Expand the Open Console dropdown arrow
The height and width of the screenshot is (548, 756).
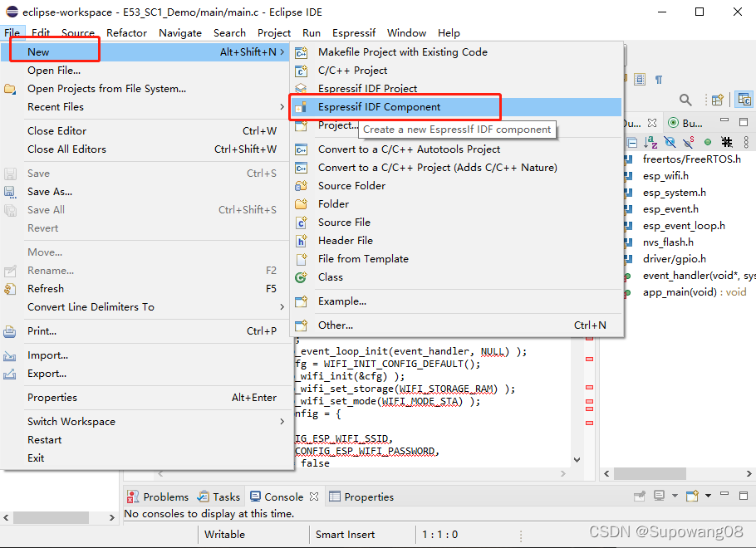pyautogui.click(x=708, y=496)
